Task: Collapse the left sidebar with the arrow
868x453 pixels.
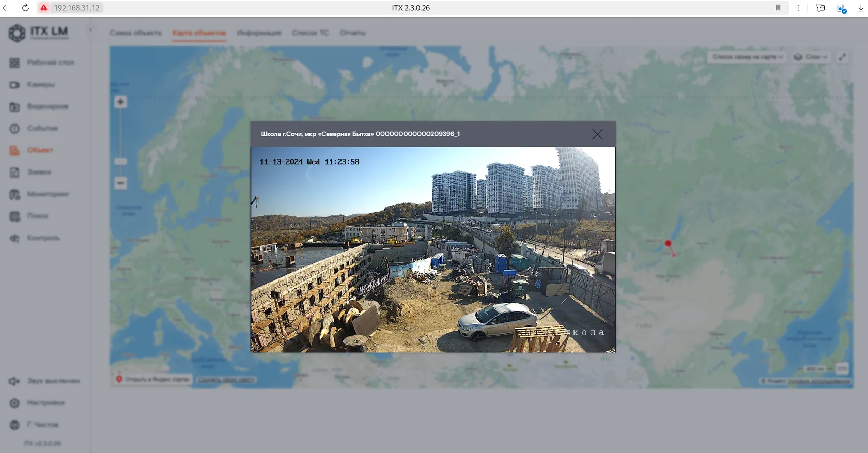Action: [x=90, y=30]
